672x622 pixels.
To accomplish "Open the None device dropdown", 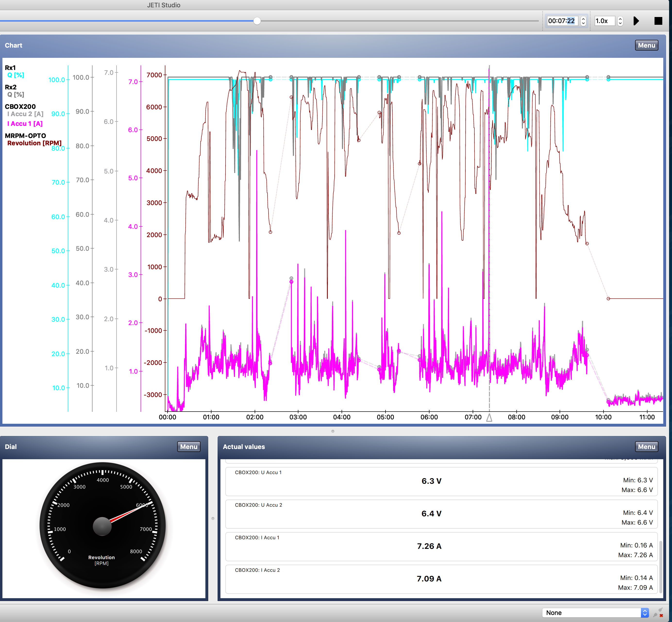I will coord(595,613).
